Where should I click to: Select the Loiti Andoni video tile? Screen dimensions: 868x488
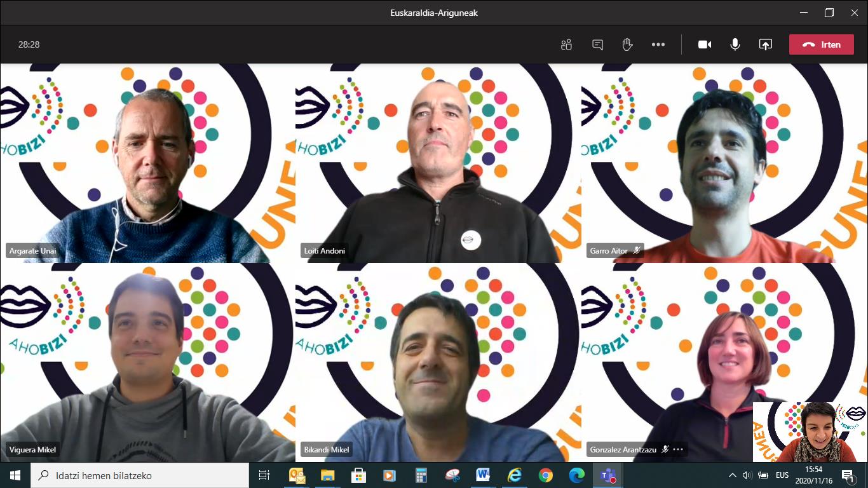[438, 163]
